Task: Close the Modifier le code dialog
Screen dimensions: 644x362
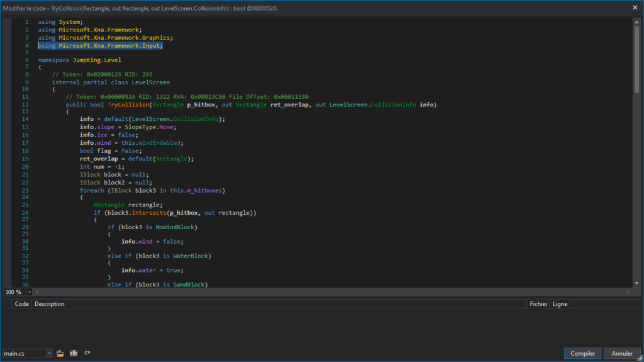Action: [635, 8]
